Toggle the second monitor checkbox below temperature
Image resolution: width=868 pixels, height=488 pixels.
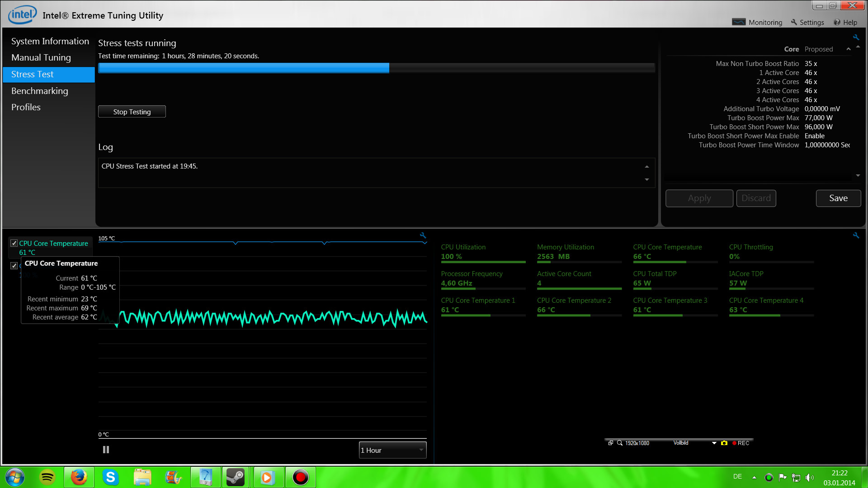(x=14, y=266)
